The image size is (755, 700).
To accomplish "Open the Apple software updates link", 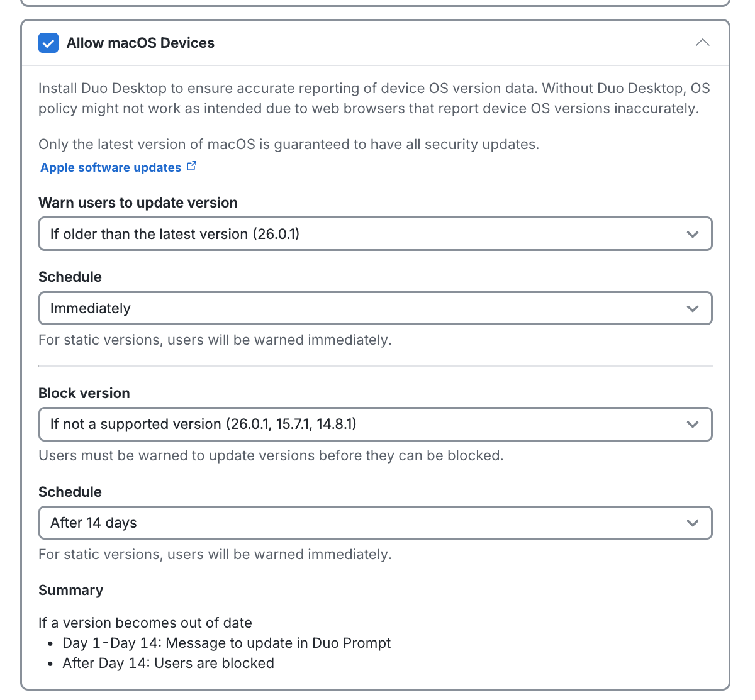I will pos(111,167).
